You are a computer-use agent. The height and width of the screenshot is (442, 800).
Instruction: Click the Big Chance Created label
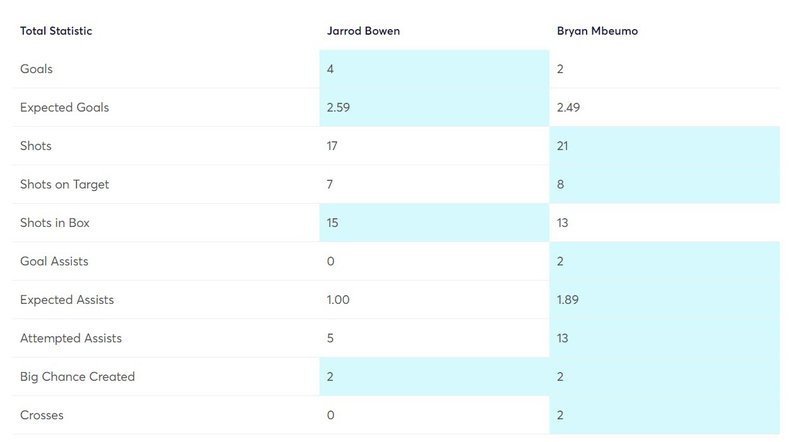tap(78, 377)
